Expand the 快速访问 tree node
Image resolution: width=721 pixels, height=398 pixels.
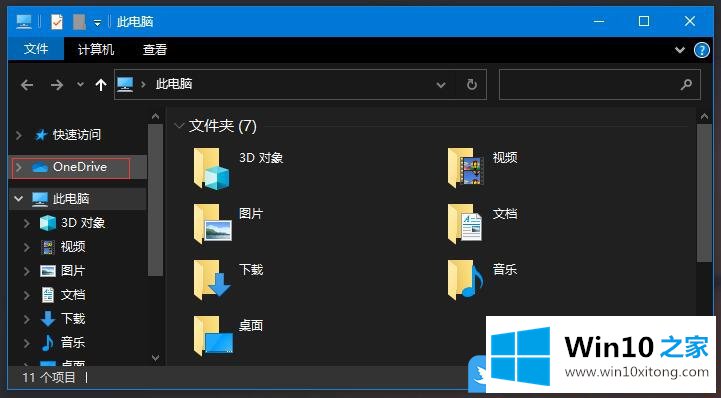click(x=19, y=135)
